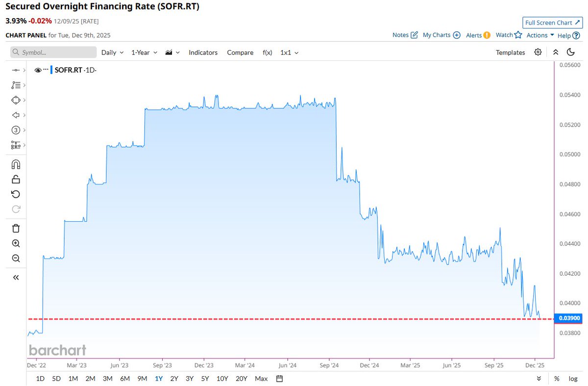Delete drawings with the trash icon
The height and width of the screenshot is (386, 588).
(15, 228)
